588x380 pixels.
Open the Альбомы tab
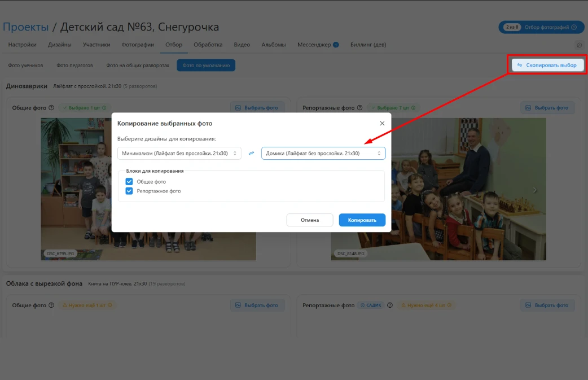click(274, 45)
